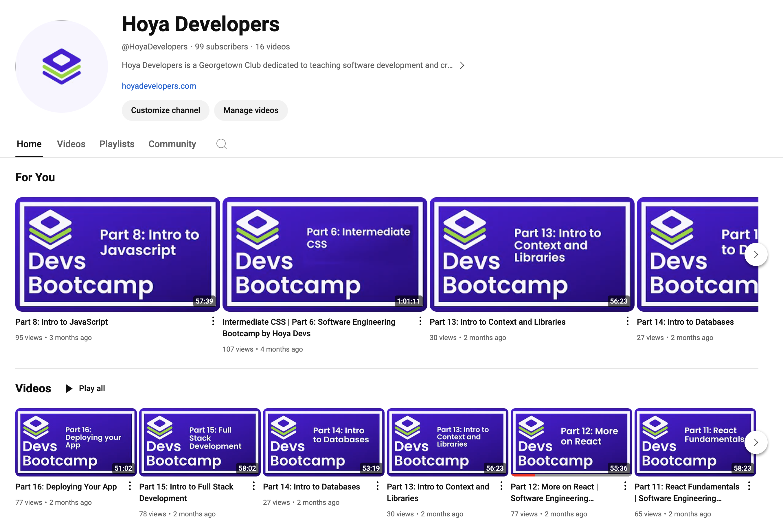Show next videos in the For You carousel
783x532 pixels.
point(756,254)
